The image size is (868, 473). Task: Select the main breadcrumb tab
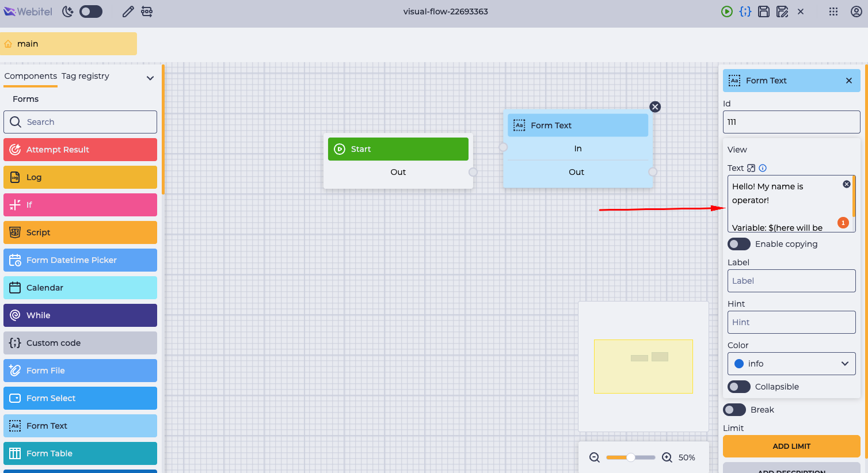pyautogui.click(x=68, y=44)
